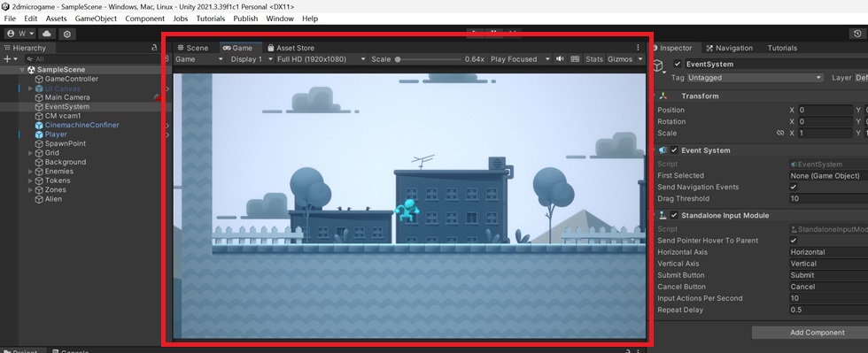This screenshot has height=353, width=868.
Task: Click the Main Camera cube icon
Action: coord(39,97)
